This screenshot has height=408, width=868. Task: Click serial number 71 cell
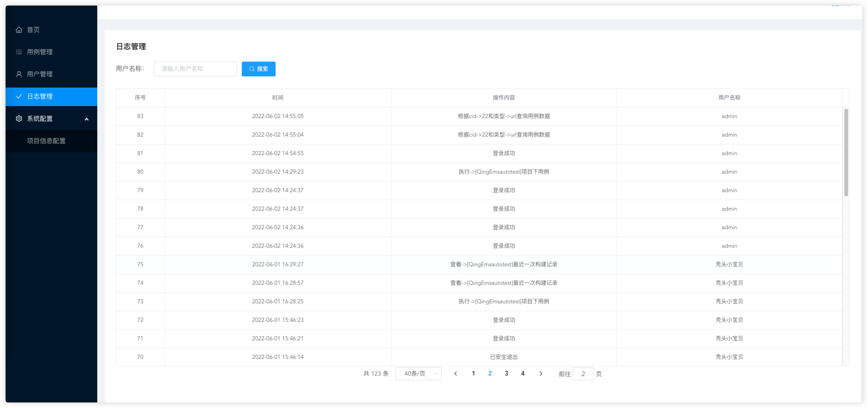point(140,339)
